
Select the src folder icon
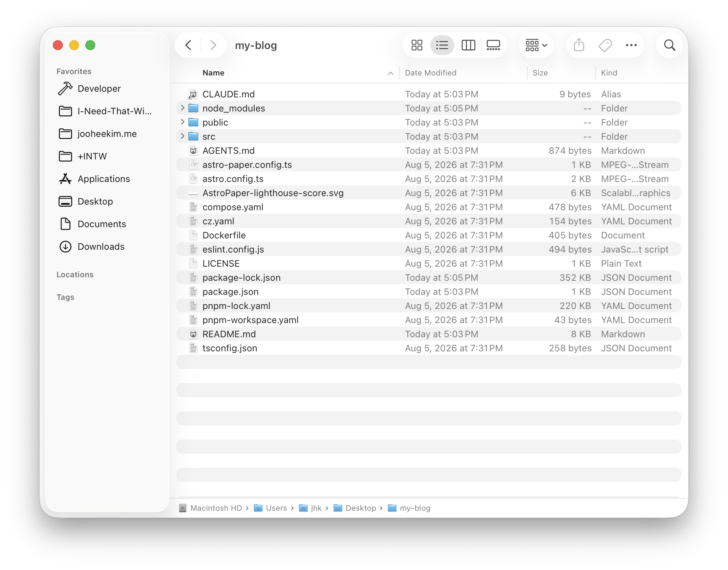click(x=193, y=136)
